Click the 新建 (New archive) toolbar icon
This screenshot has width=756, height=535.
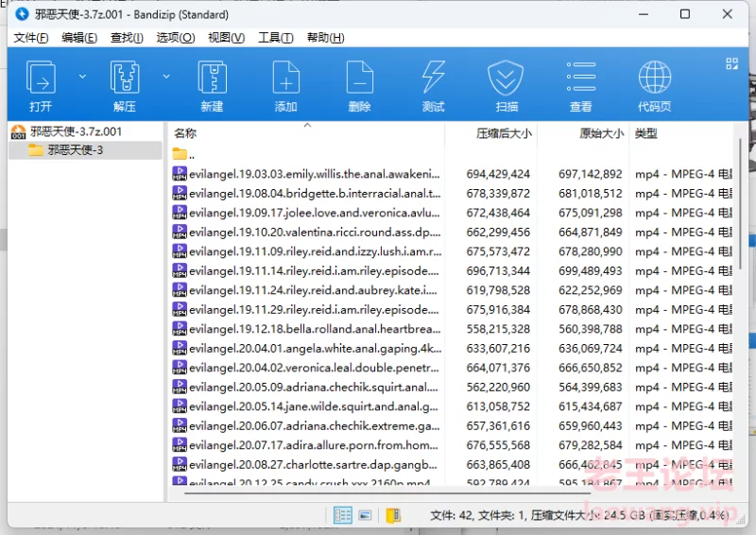212,78
